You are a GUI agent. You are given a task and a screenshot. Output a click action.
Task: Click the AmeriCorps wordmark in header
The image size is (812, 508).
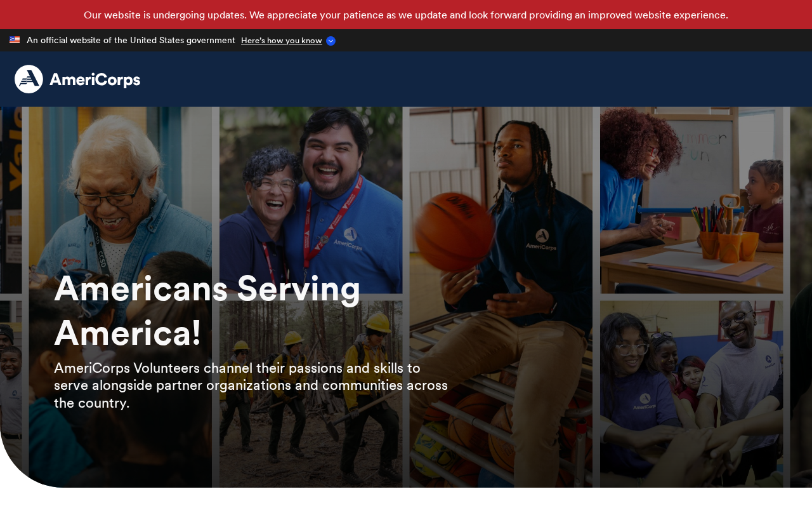click(95, 79)
